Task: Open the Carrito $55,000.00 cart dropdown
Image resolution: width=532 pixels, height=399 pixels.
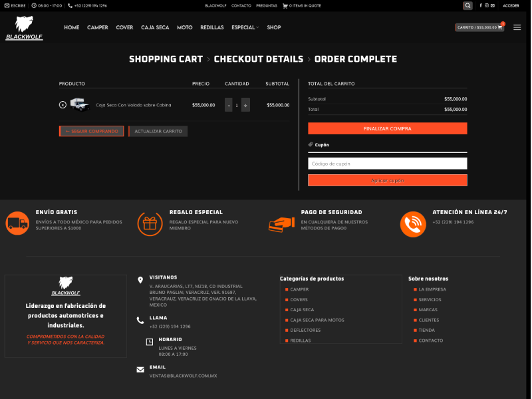Action: point(479,27)
